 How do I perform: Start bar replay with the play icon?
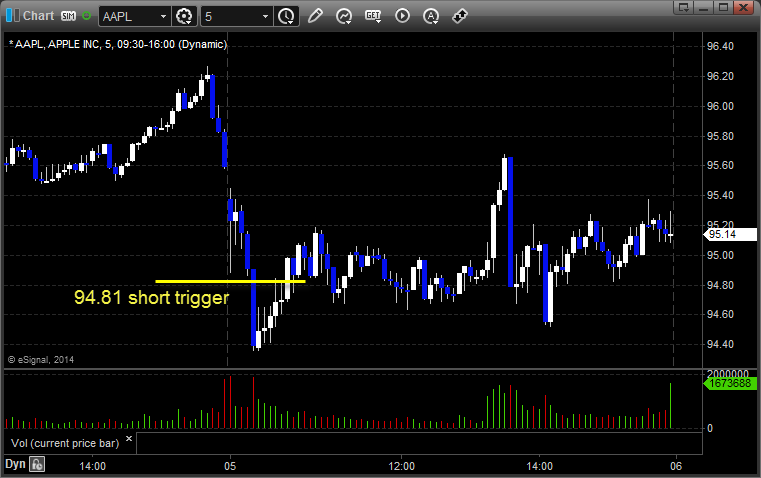click(x=402, y=16)
